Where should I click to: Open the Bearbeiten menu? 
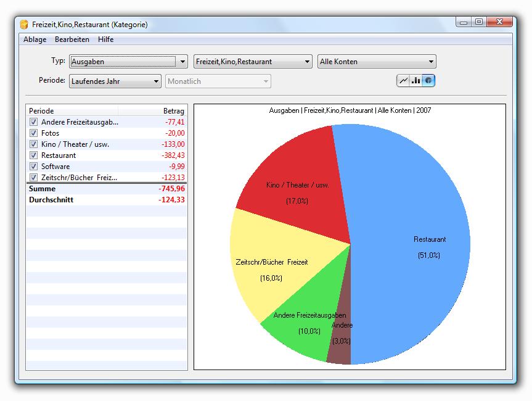pos(72,39)
